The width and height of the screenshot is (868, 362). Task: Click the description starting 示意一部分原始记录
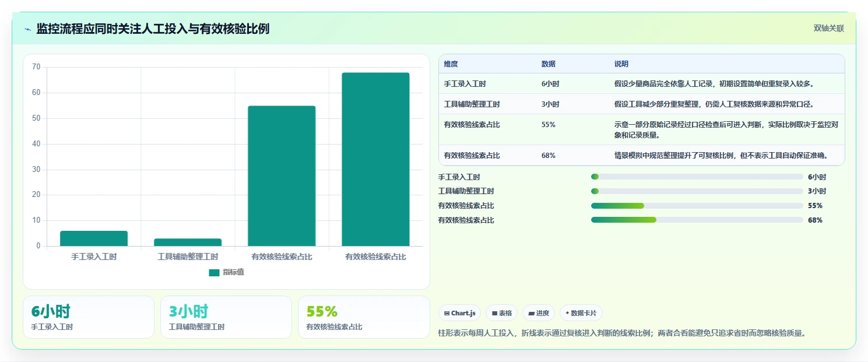tap(726, 130)
